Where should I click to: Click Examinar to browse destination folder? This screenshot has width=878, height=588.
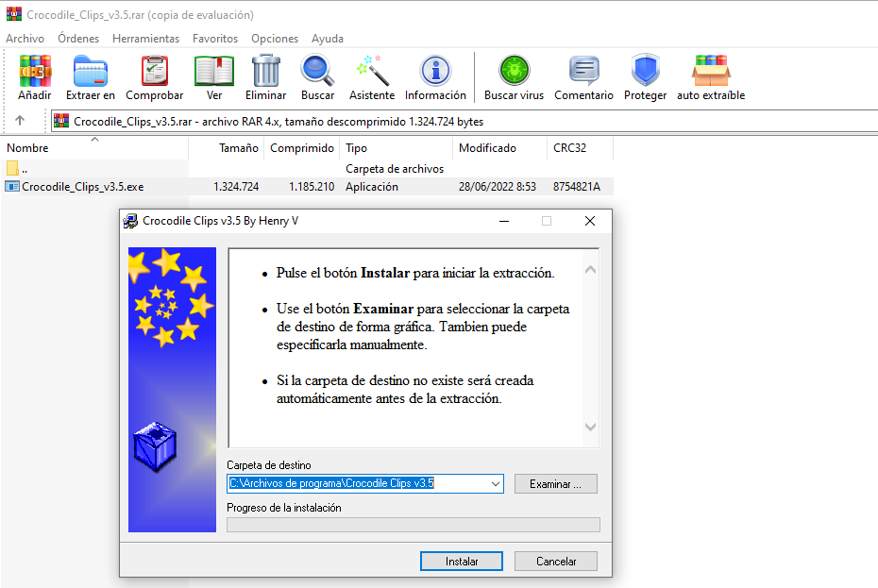tap(555, 483)
